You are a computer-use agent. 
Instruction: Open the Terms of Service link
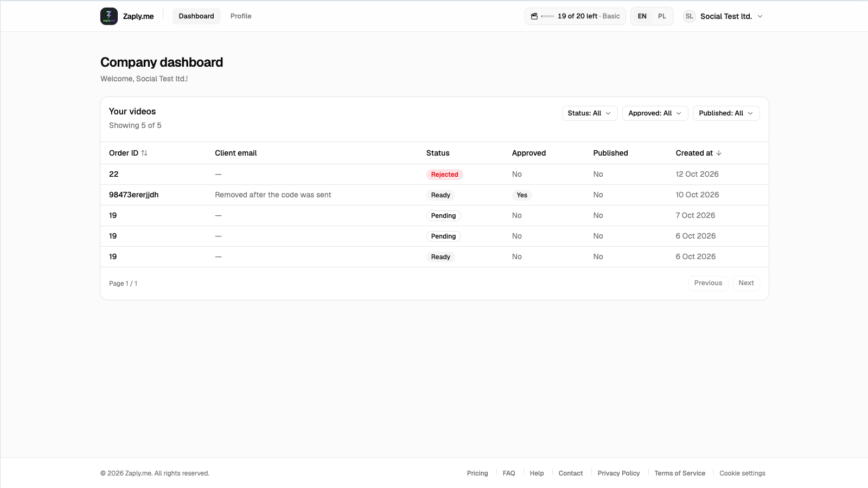tap(680, 473)
